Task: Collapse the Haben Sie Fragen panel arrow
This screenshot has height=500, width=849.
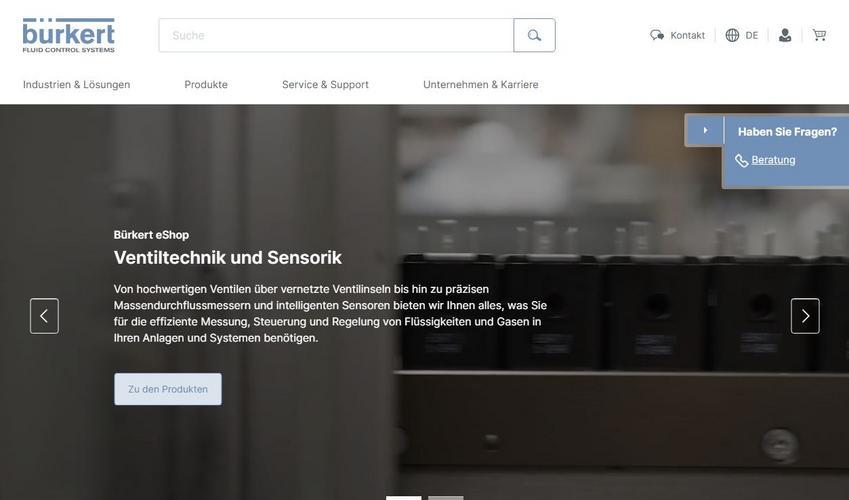Action: pos(704,130)
